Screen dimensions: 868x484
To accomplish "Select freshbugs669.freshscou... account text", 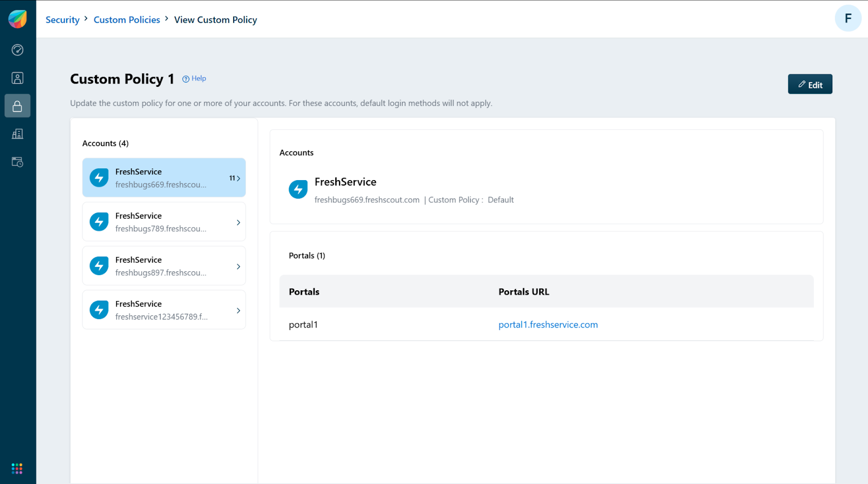I will pos(161,184).
